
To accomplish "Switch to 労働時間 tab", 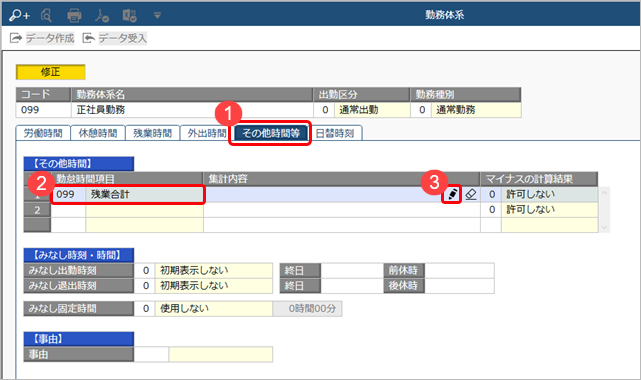I will [43, 133].
